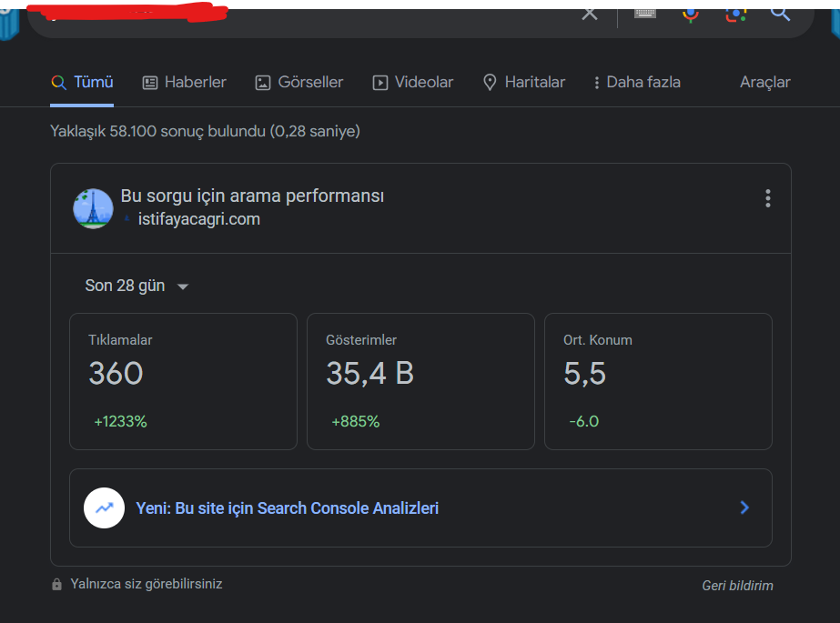Select the Ort. Konum 5,5 metric card
840x623 pixels.
[x=658, y=381]
